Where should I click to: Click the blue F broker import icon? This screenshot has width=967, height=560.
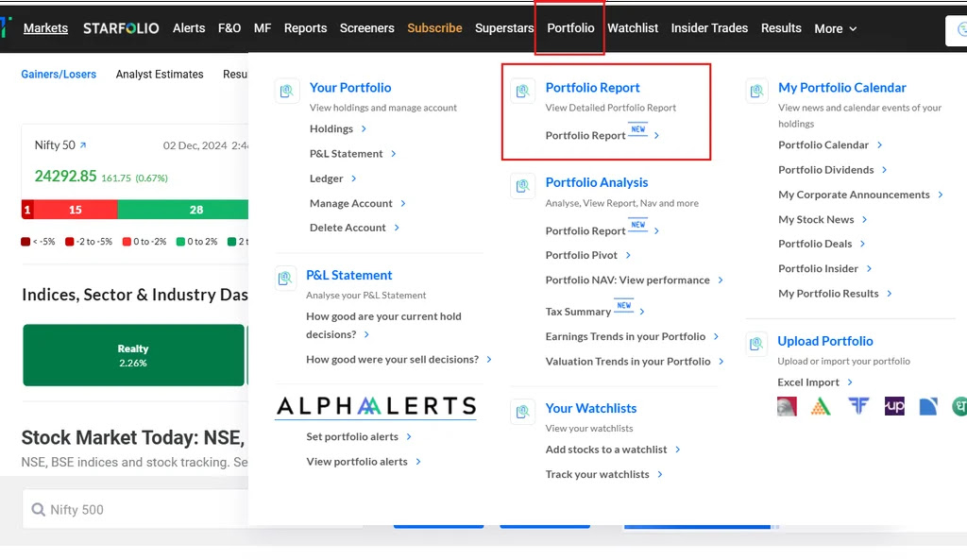(857, 405)
